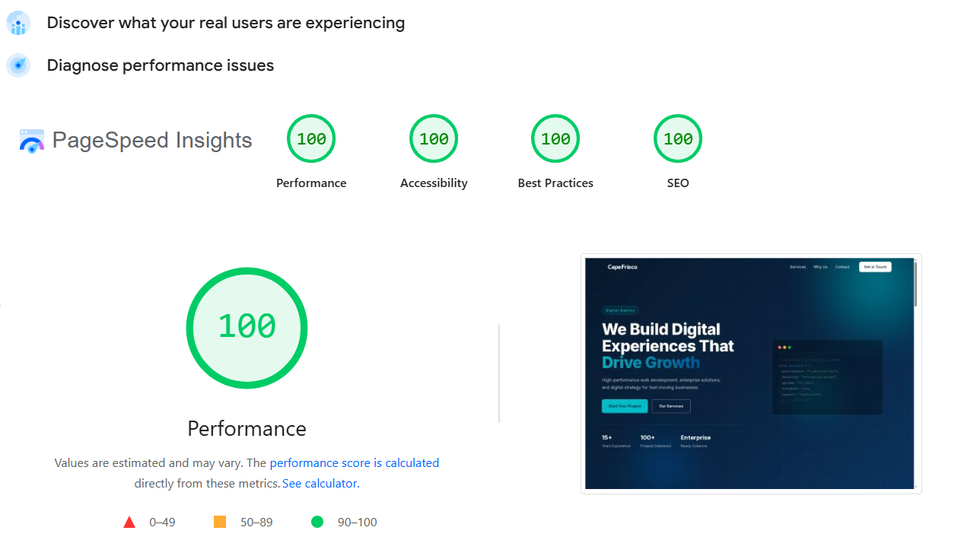Open the performance score is calculated link
This screenshot has width=980, height=540.
(x=355, y=462)
